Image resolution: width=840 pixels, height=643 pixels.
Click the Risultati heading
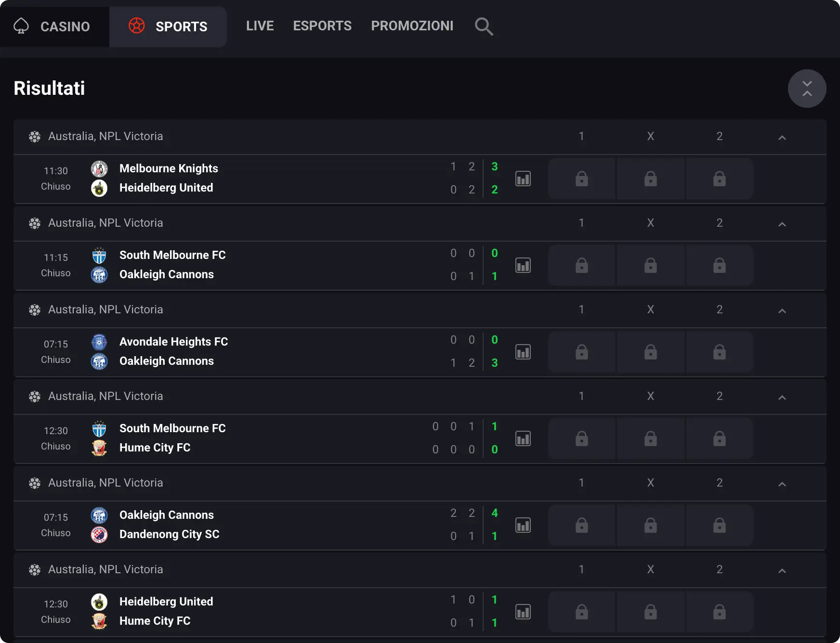49,89
